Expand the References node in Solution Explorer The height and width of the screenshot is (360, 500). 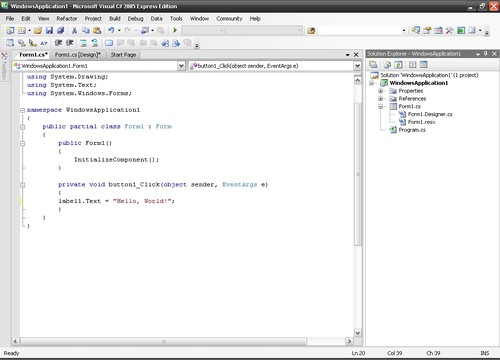point(380,99)
